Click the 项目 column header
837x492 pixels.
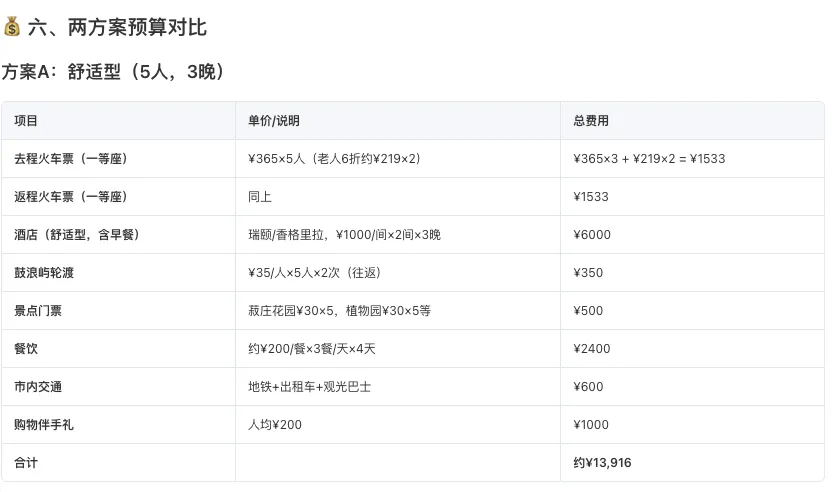26,121
